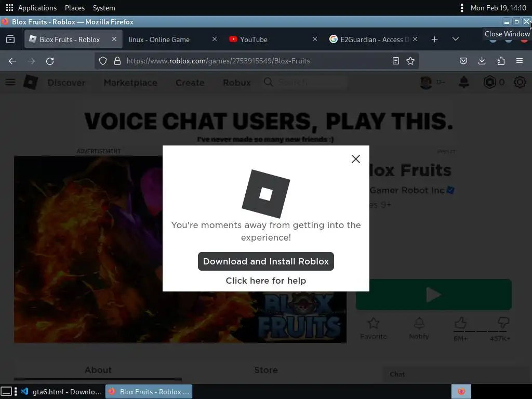This screenshot has height=399, width=532.
Task: Click the show desktop icon in taskbar
Action: pyautogui.click(x=6, y=392)
